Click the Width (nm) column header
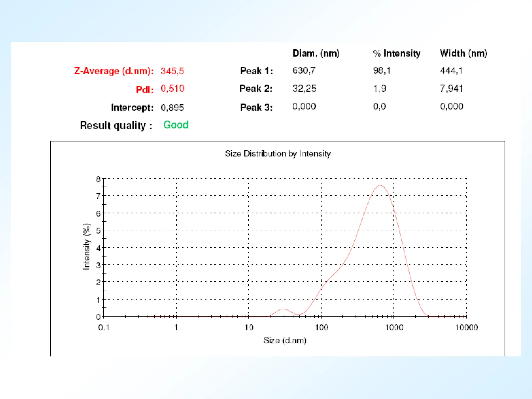The image size is (532, 399). 463,53
